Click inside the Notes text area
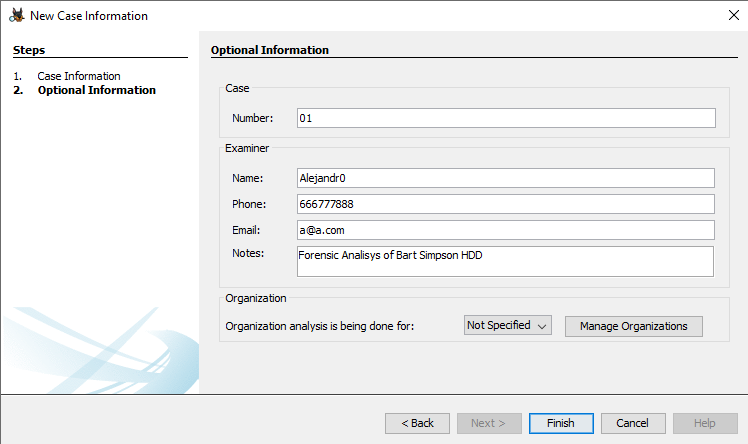Viewport: 748px width, 444px height. click(x=506, y=261)
